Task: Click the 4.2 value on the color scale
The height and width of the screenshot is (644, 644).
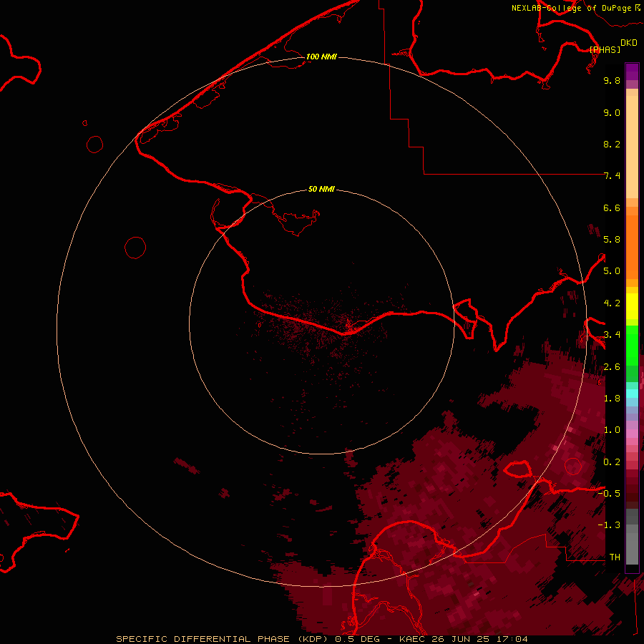Action: 612,303
